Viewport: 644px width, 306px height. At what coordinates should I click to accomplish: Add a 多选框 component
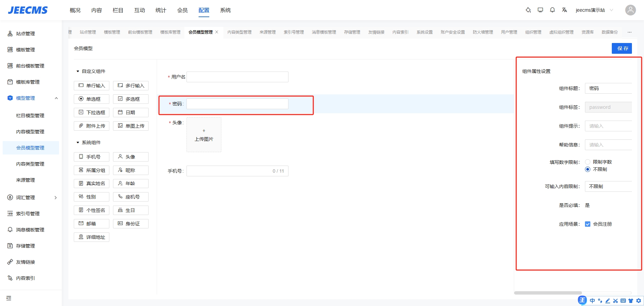[x=131, y=99]
